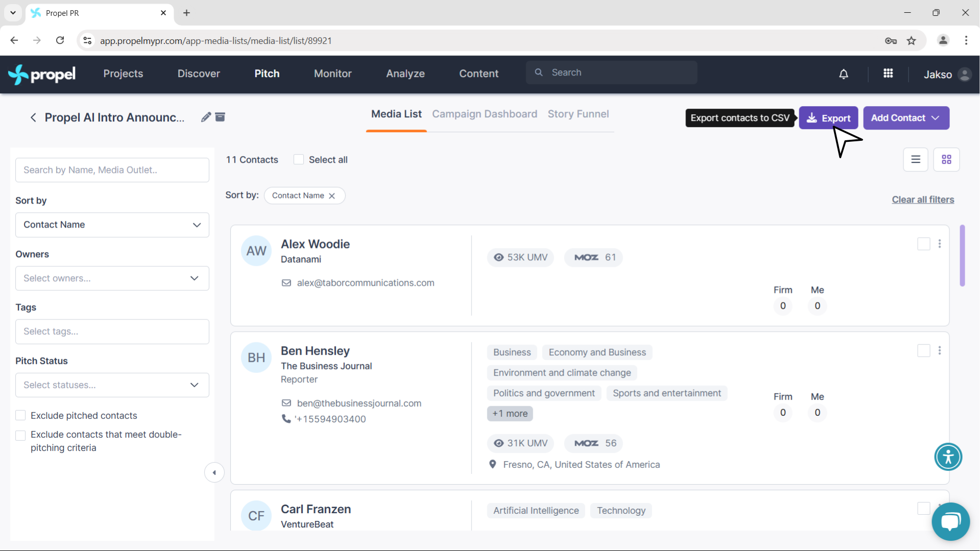Open the Analyze menu
Viewport: 980px width, 551px height.
click(405, 73)
